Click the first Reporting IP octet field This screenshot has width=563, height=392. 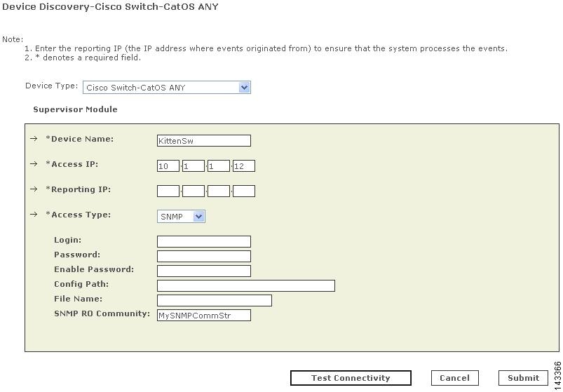[168, 191]
